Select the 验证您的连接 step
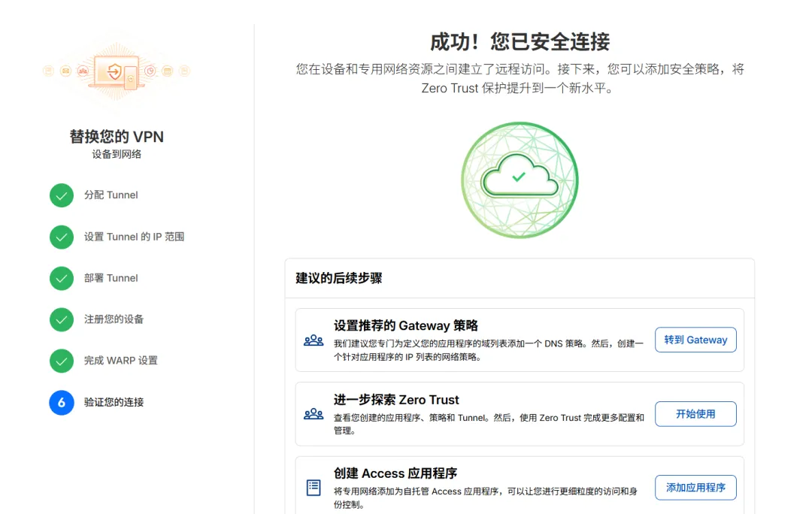The height and width of the screenshot is (514, 812). pos(114,402)
